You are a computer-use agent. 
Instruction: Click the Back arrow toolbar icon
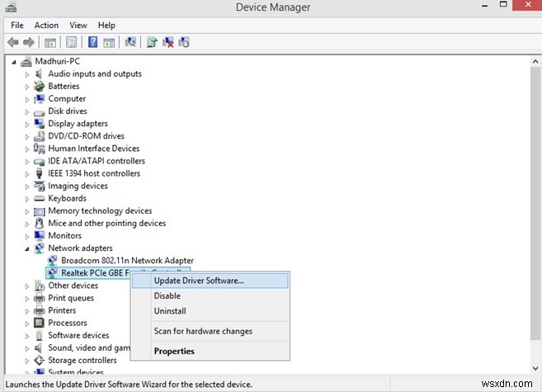pos(13,43)
